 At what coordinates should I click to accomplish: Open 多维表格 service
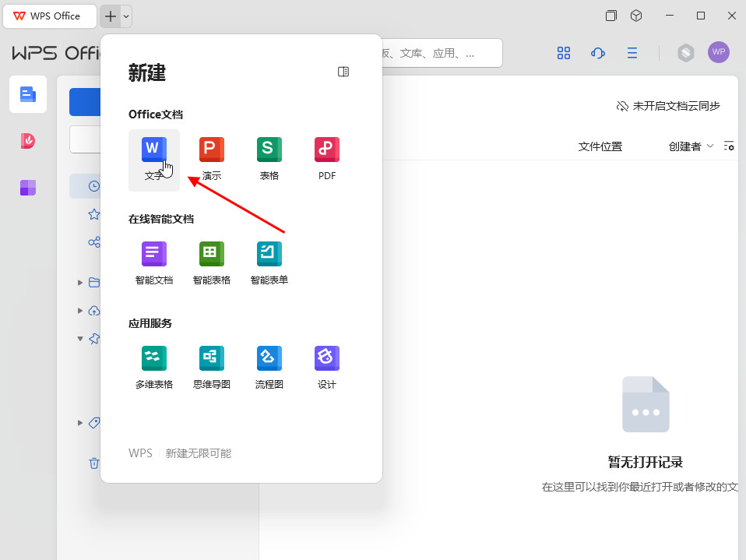[154, 368]
